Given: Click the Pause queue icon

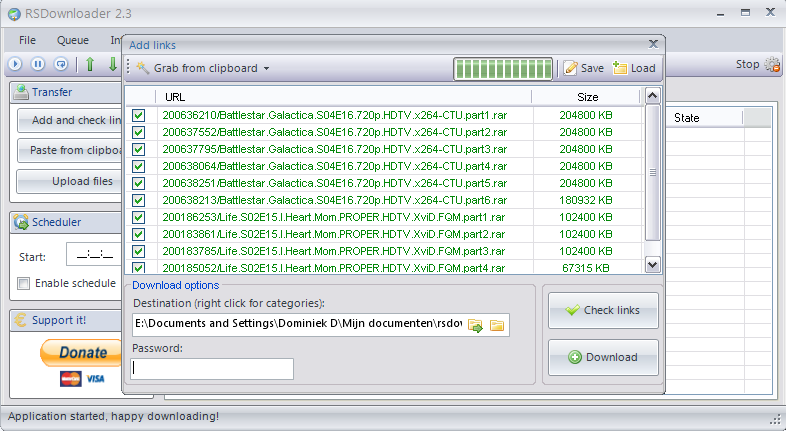Looking at the screenshot, I should [38, 64].
